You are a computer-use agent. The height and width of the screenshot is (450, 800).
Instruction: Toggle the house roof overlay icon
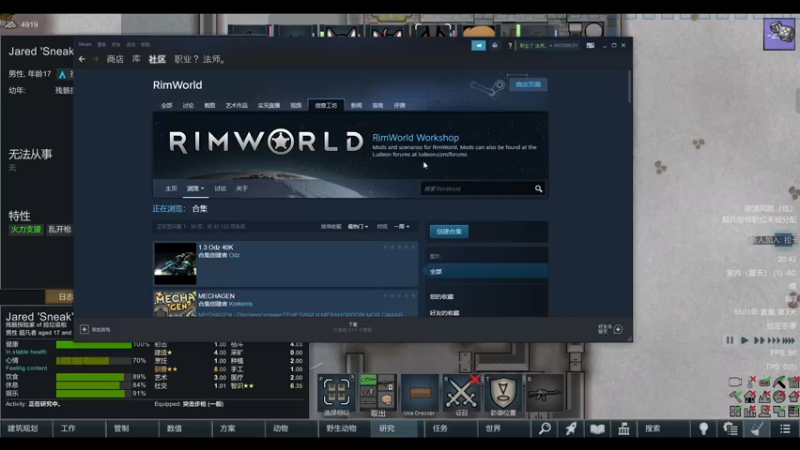(x=750, y=396)
